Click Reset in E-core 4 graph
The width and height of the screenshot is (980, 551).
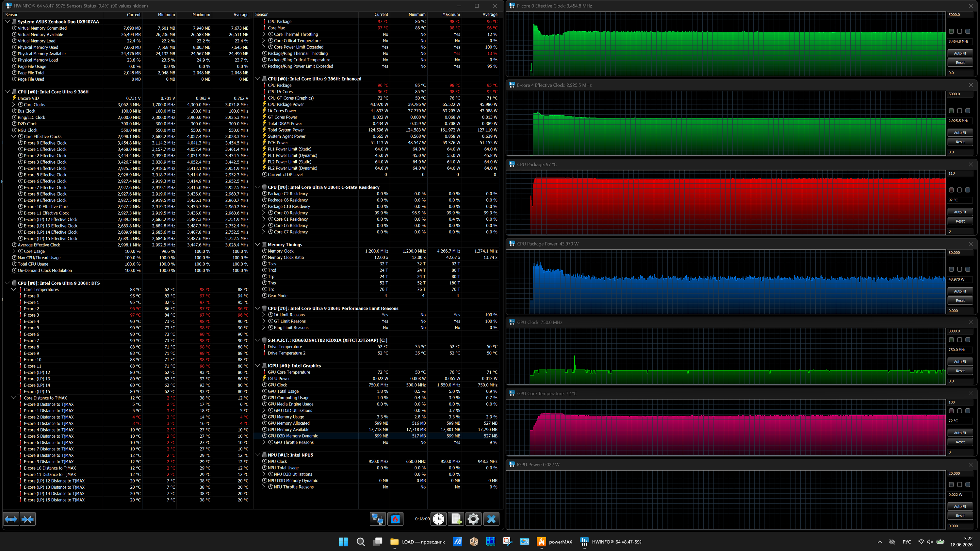[960, 142]
